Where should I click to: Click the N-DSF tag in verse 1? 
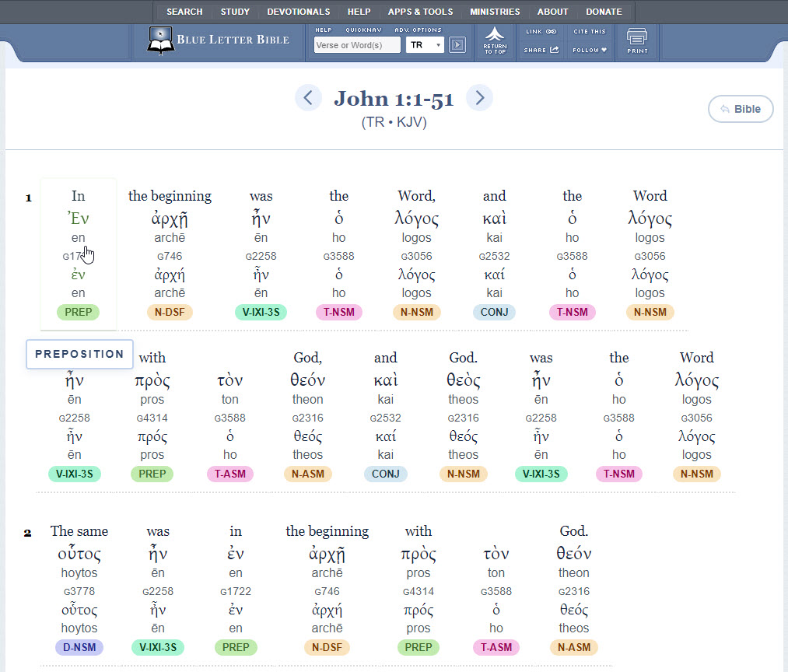pyautogui.click(x=170, y=313)
